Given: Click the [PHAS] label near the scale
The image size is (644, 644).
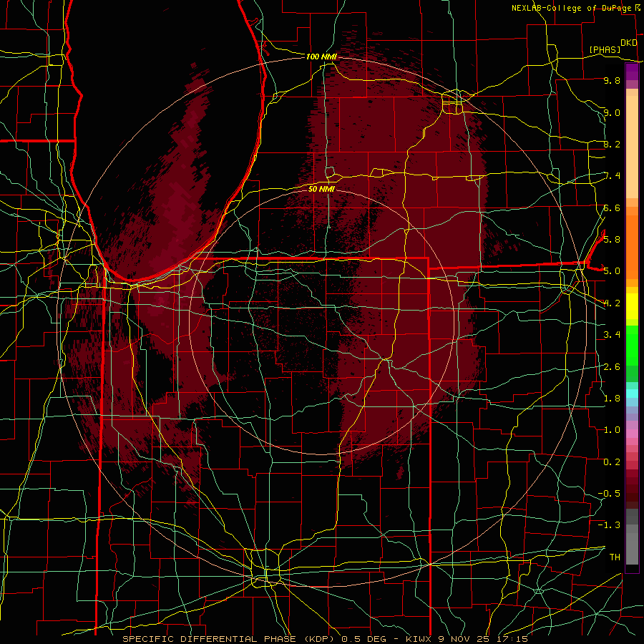Looking at the screenshot, I should 605,49.
